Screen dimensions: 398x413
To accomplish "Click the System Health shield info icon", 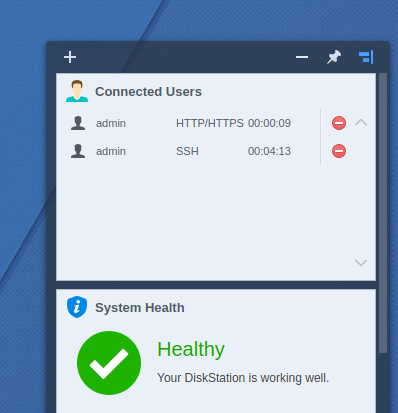I will tap(77, 307).
